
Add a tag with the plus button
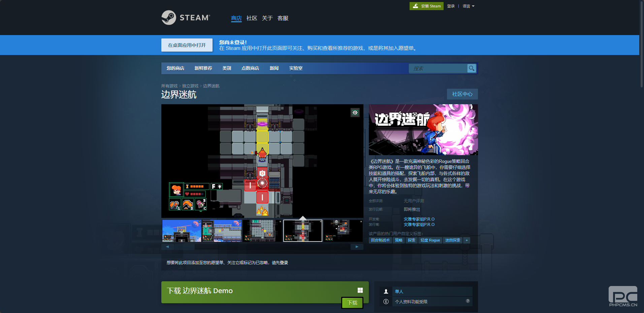coord(466,240)
